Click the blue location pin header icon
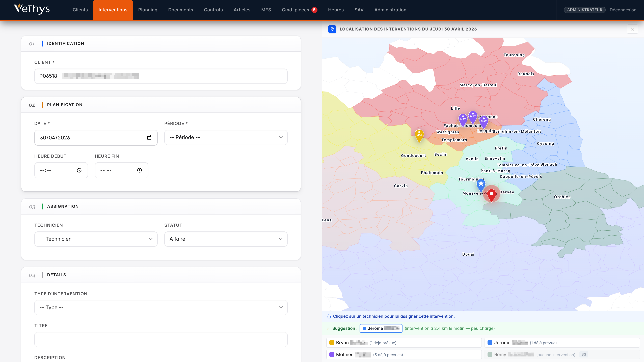The image size is (644, 362). click(332, 29)
